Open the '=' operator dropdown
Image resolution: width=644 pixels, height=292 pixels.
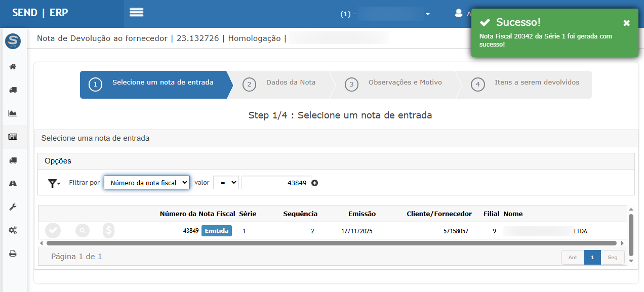tap(226, 183)
